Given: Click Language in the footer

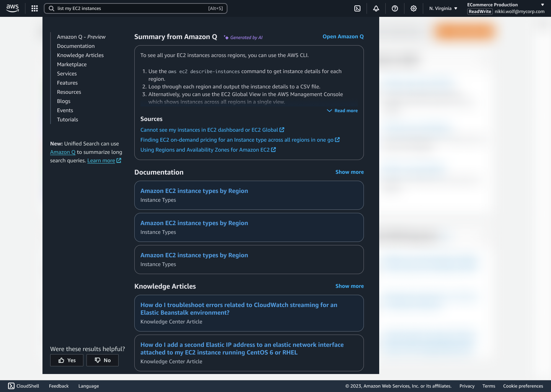Looking at the screenshot, I should coord(89,386).
